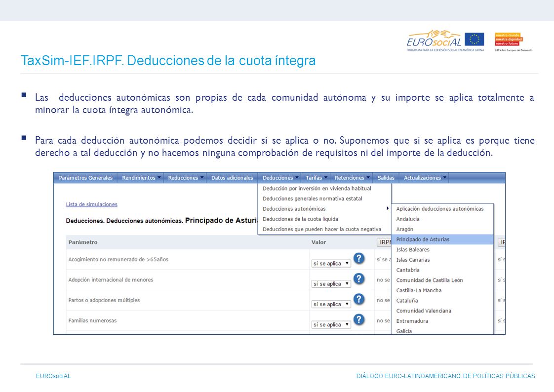
Task: Open help for Familias numerosas row
Action: click(x=359, y=319)
